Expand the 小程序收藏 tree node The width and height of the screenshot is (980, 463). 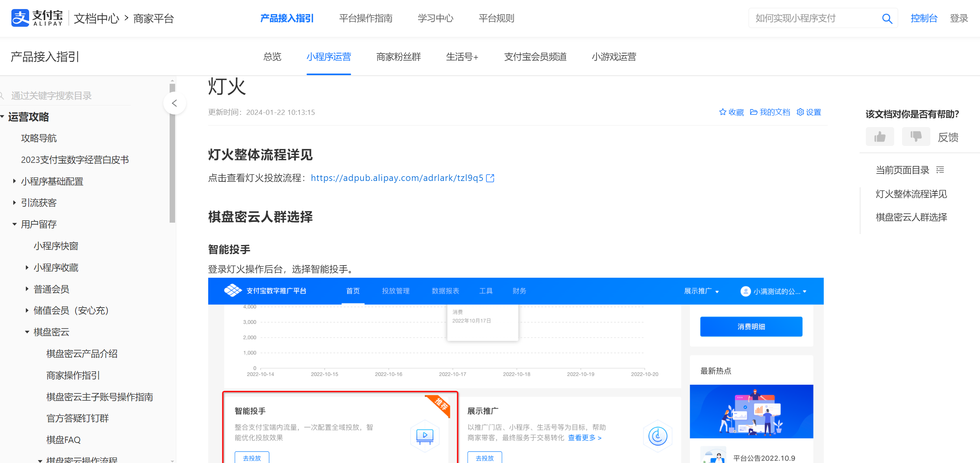click(x=27, y=267)
